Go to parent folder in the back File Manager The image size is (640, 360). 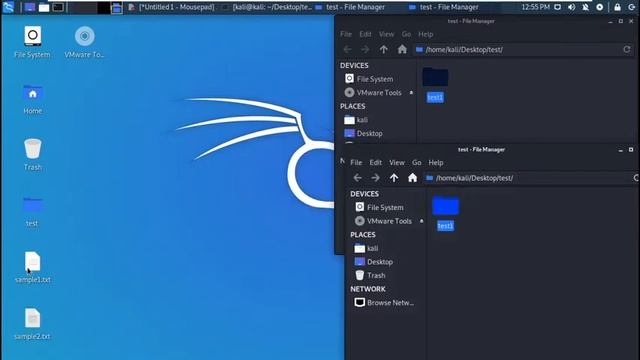click(x=384, y=49)
